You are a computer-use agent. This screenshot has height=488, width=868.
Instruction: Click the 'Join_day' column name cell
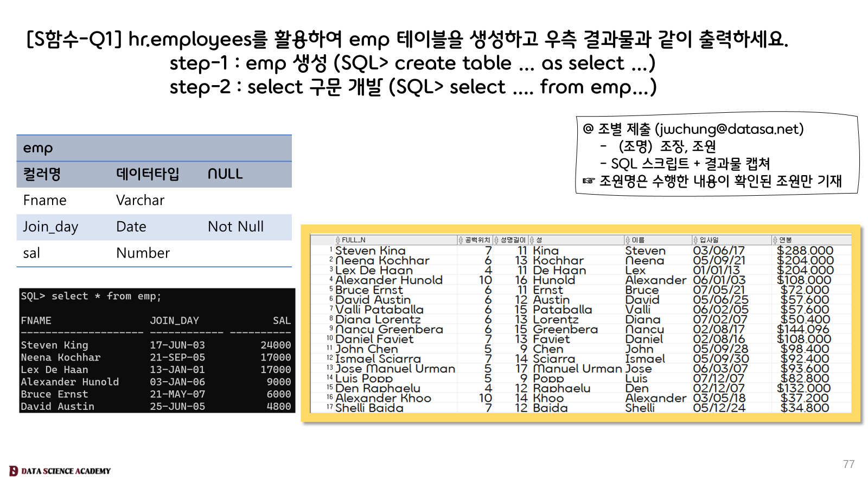pyautogui.click(x=50, y=227)
